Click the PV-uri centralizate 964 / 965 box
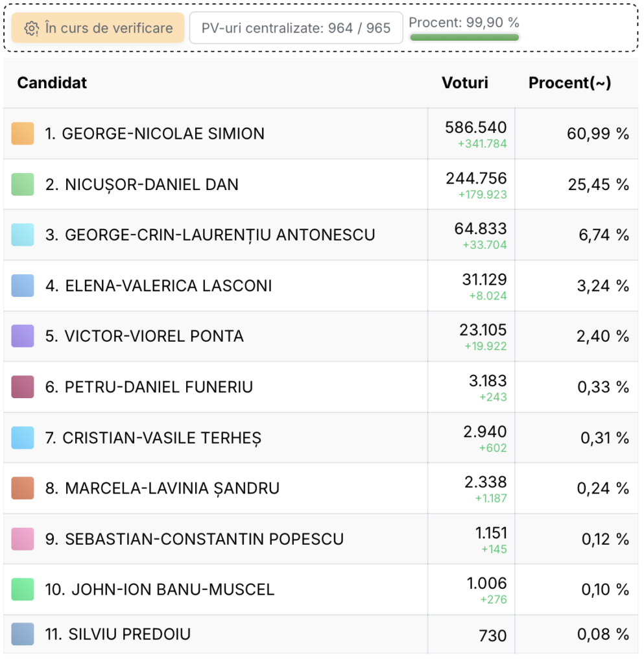644x664 pixels. point(296,28)
